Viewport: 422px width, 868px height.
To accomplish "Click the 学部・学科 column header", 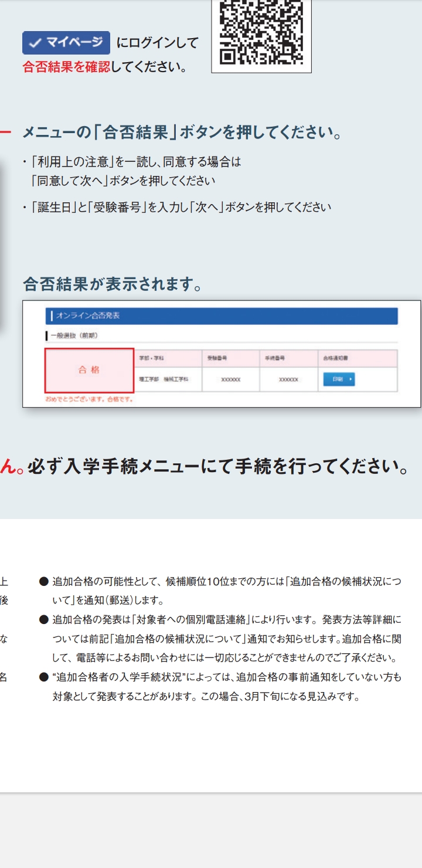I will click(x=151, y=358).
